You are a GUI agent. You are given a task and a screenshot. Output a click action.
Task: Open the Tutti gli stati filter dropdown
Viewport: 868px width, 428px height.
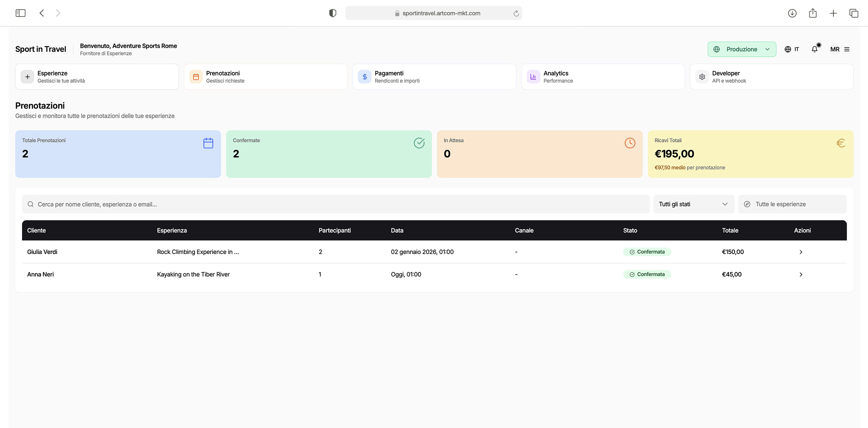[693, 204]
